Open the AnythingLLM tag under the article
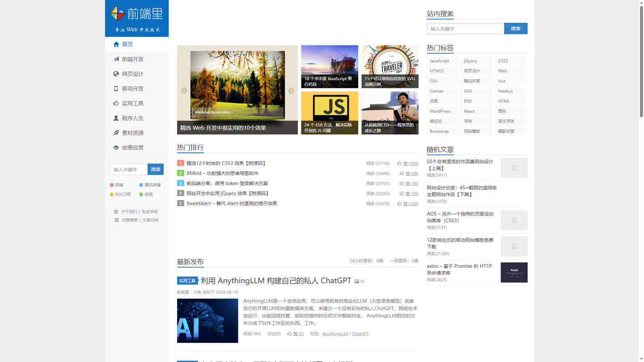This screenshot has height=362, width=644. (x=335, y=334)
